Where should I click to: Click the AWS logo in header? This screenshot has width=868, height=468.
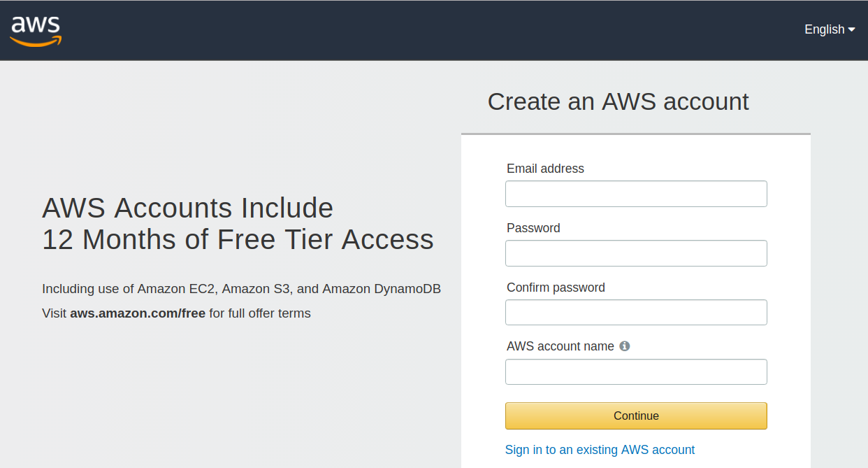36,31
